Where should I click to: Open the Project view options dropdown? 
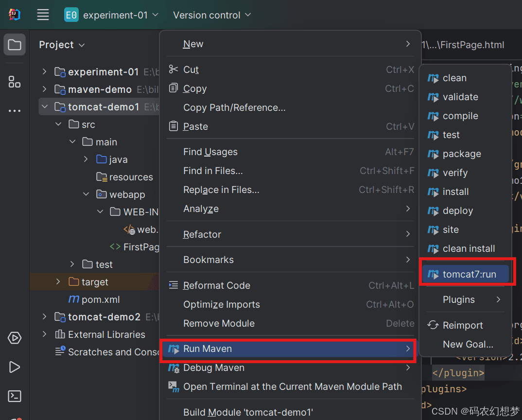pos(82,45)
